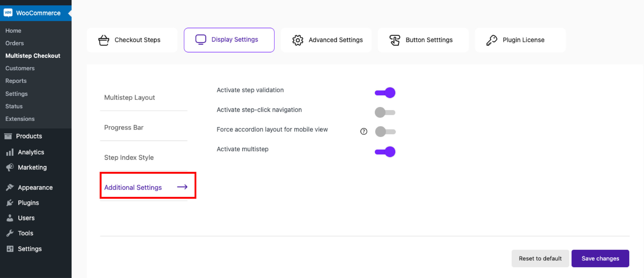644x278 pixels.
Task: Click the WooCommerce logo icon
Action: coord(8,13)
